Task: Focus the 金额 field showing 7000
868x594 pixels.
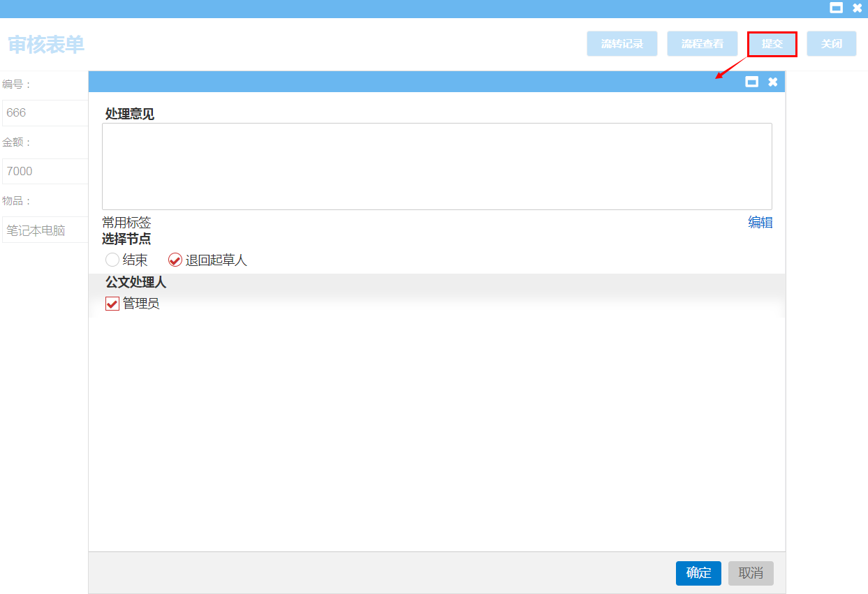Action: 45,171
